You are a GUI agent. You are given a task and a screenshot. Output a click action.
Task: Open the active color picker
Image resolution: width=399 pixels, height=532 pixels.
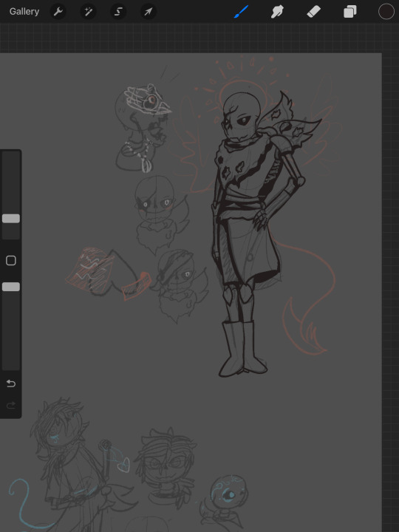[386, 12]
